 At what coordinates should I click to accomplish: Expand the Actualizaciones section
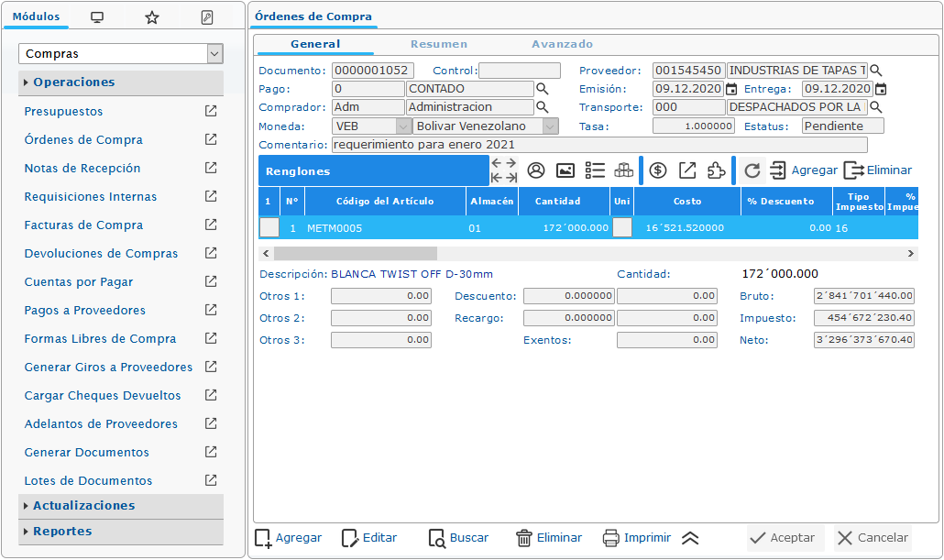point(121,506)
